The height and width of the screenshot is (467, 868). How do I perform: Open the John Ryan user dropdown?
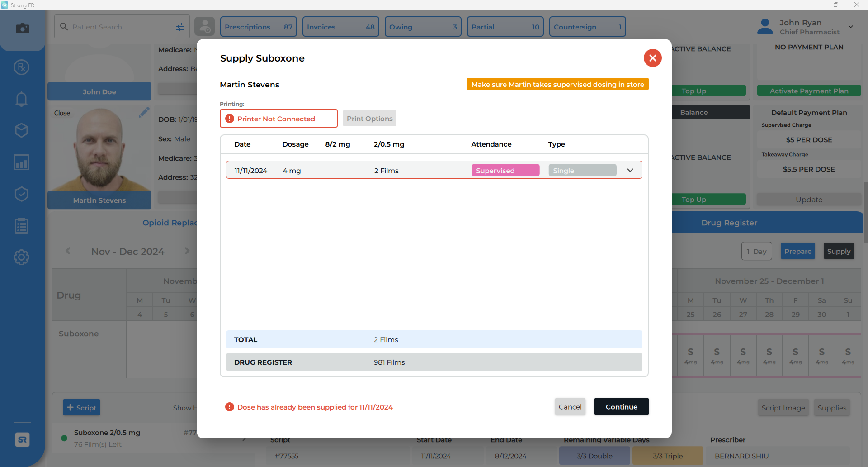[850, 27]
